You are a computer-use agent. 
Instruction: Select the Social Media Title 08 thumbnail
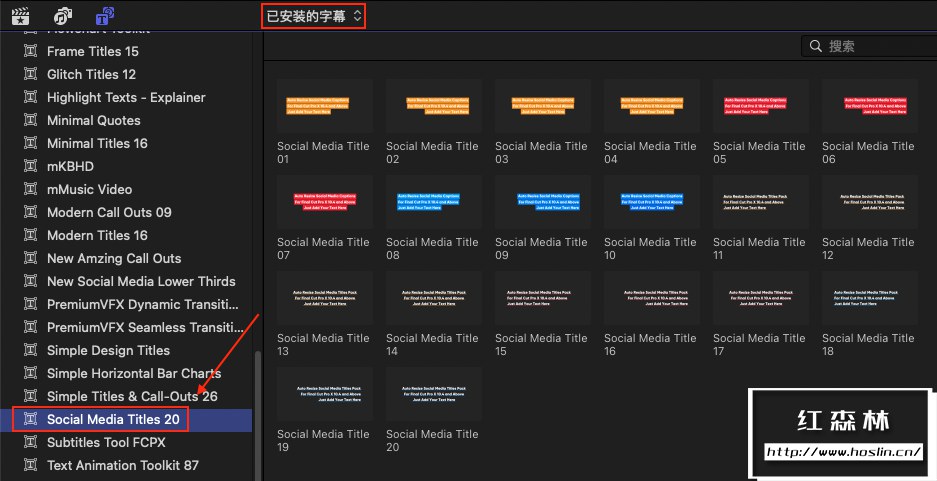pyautogui.click(x=434, y=202)
